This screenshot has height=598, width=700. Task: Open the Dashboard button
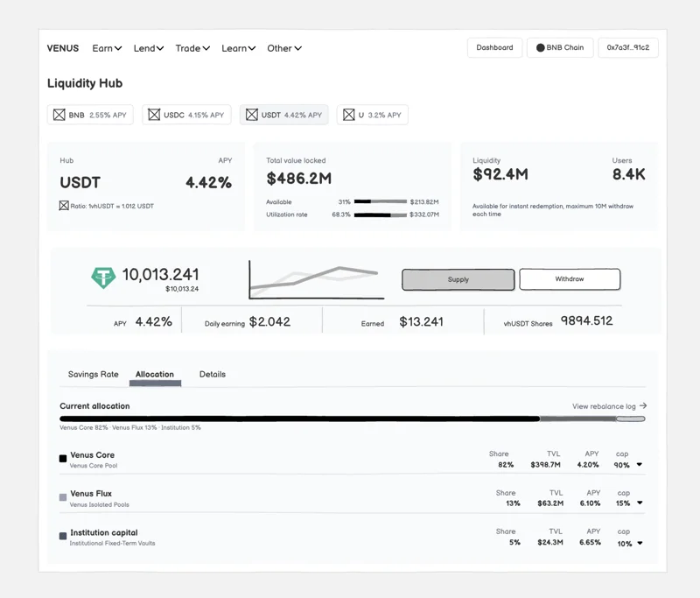(494, 48)
